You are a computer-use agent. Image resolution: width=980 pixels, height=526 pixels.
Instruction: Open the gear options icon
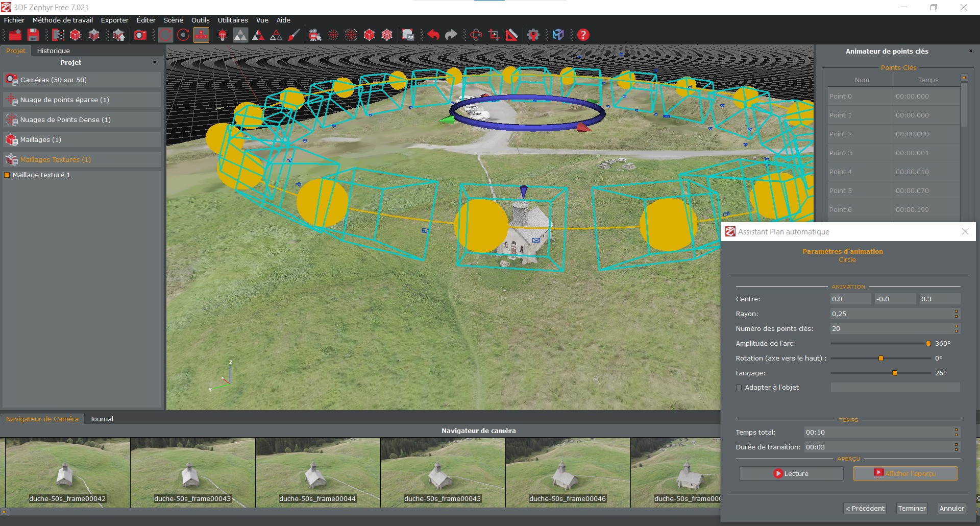[x=533, y=35]
